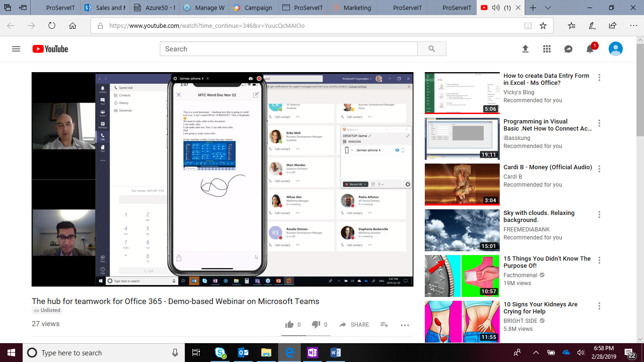
Task: Refresh the page in Edge
Action: (x=52, y=26)
